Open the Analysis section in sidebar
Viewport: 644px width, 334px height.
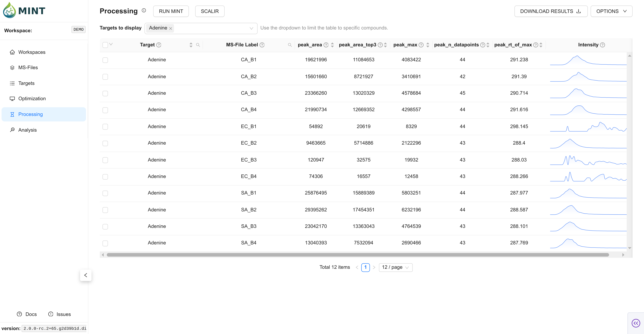(x=27, y=130)
